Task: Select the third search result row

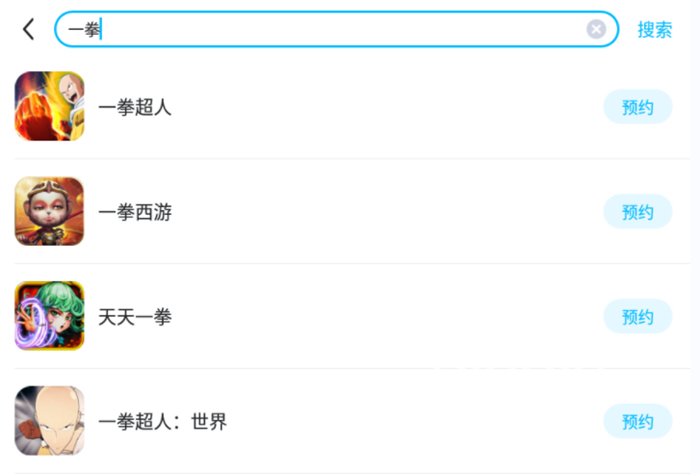Action: 350,317
